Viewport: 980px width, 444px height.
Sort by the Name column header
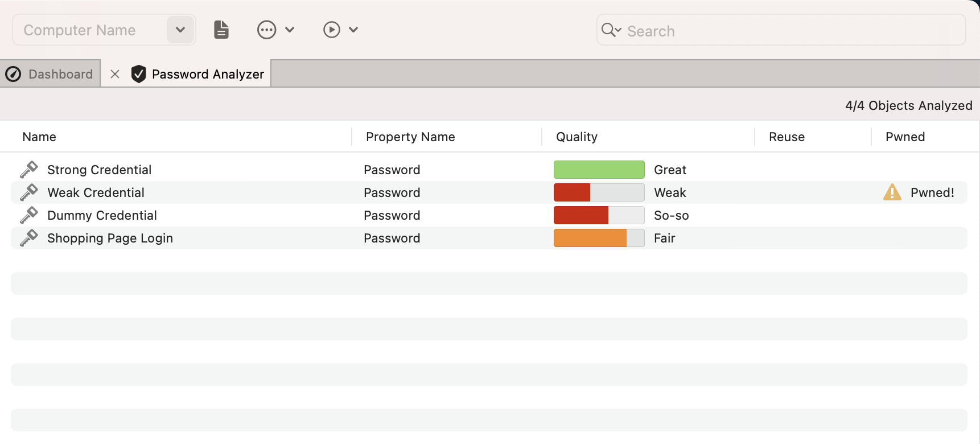click(x=39, y=137)
